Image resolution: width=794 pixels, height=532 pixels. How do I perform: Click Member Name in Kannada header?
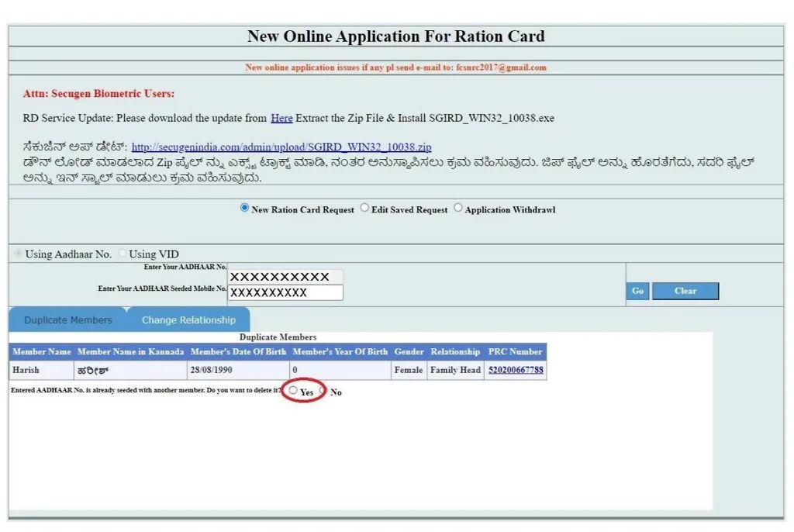point(130,351)
